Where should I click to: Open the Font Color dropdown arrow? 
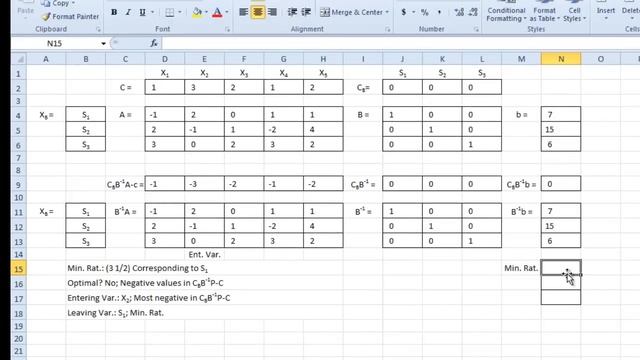227,12
